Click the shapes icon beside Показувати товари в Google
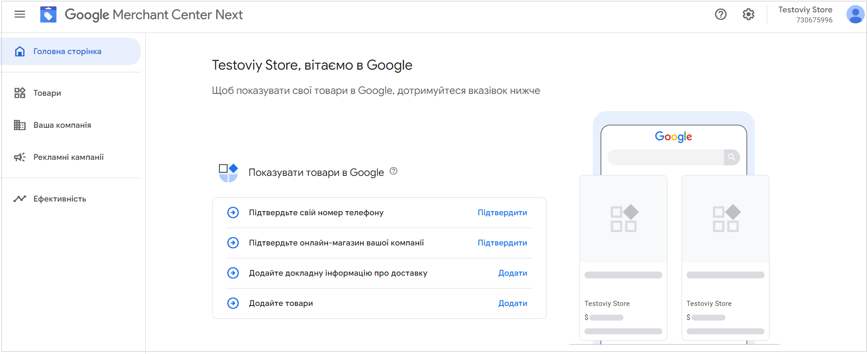This screenshot has height=354, width=868. [229, 173]
